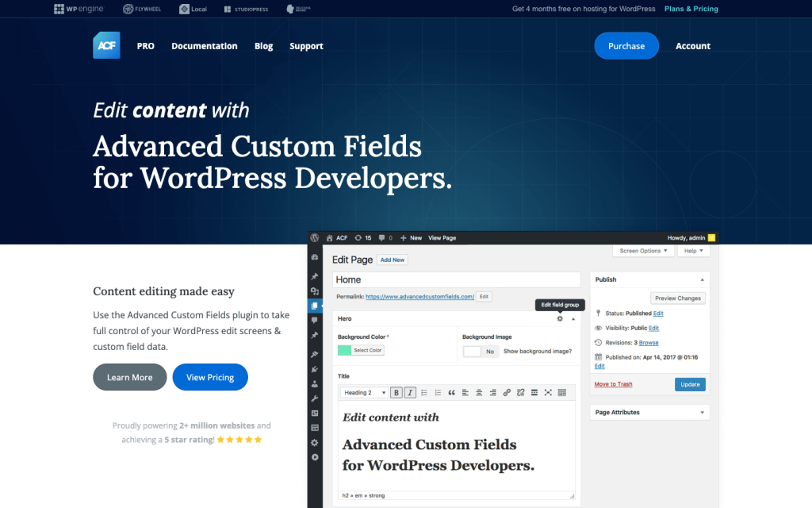
Task: Click the View Pricing button
Action: [x=210, y=377]
